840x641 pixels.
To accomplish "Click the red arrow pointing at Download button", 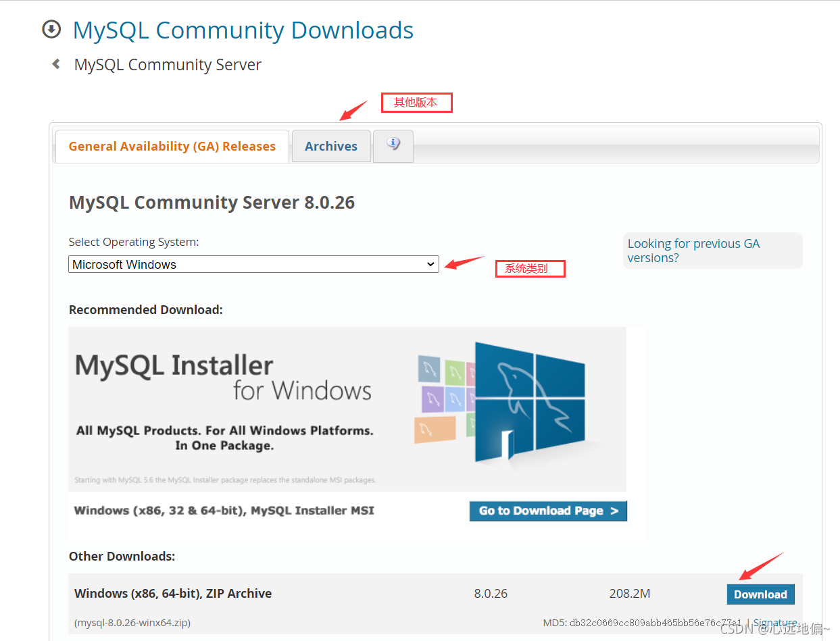I will click(x=760, y=566).
